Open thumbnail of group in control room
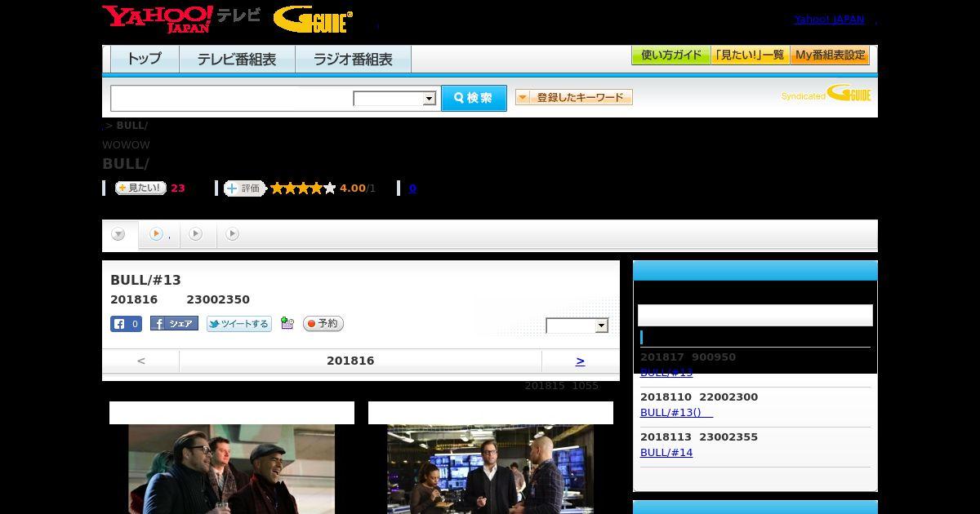The width and height of the screenshot is (980, 514). tap(490, 469)
